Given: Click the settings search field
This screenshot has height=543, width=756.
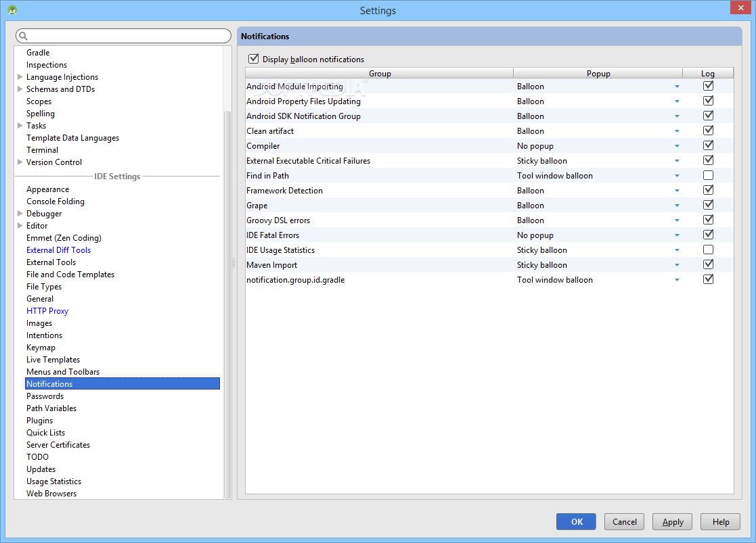Looking at the screenshot, I should pyautogui.click(x=123, y=36).
